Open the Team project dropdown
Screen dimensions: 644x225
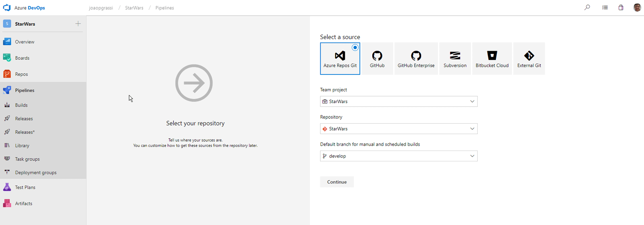coord(399,101)
